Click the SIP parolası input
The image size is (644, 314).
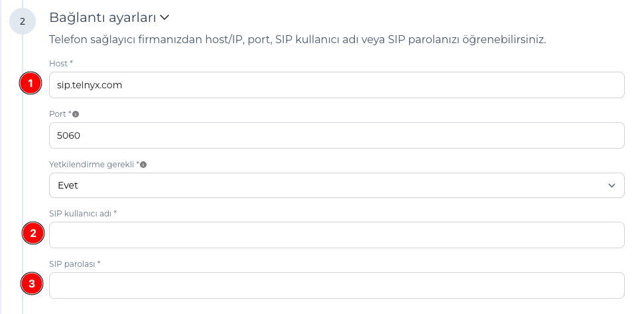(x=337, y=285)
